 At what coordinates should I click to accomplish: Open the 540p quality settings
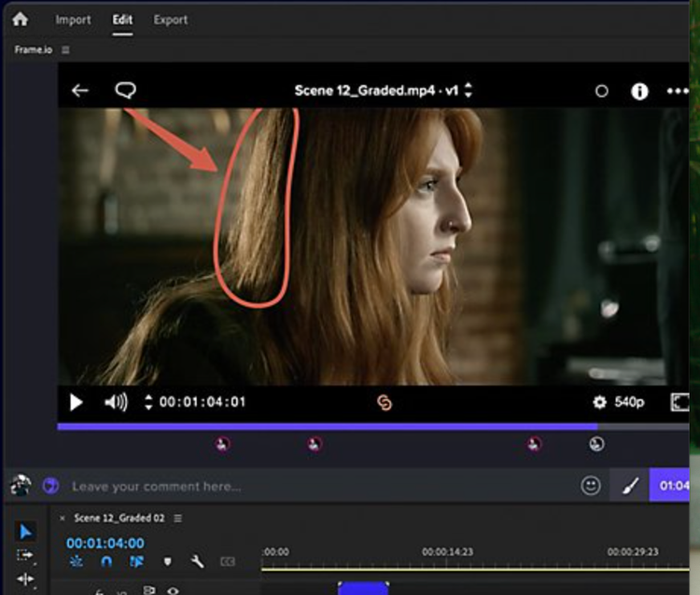(619, 402)
